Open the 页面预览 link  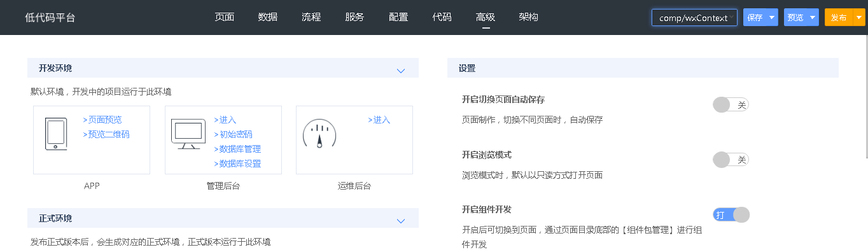click(x=102, y=120)
